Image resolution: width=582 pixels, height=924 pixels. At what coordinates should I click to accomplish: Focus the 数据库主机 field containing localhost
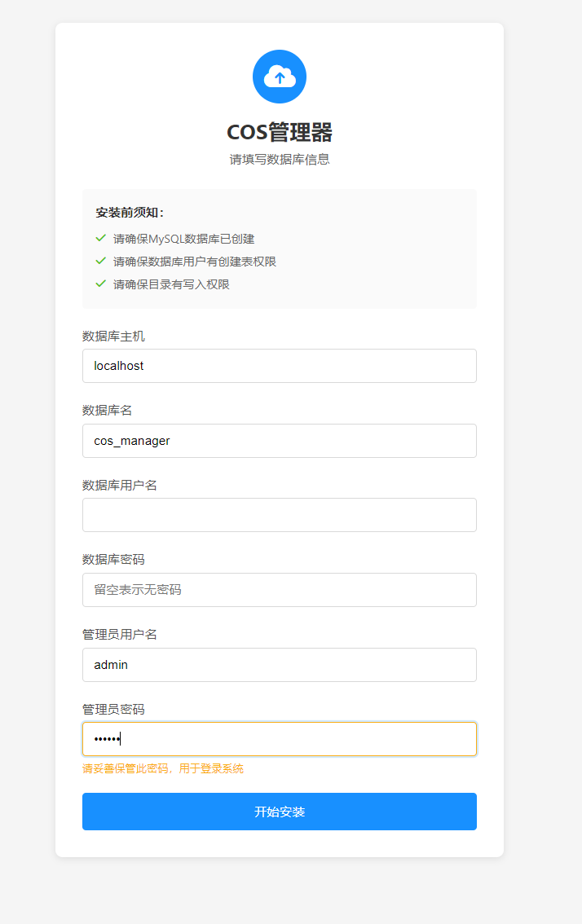tap(280, 366)
